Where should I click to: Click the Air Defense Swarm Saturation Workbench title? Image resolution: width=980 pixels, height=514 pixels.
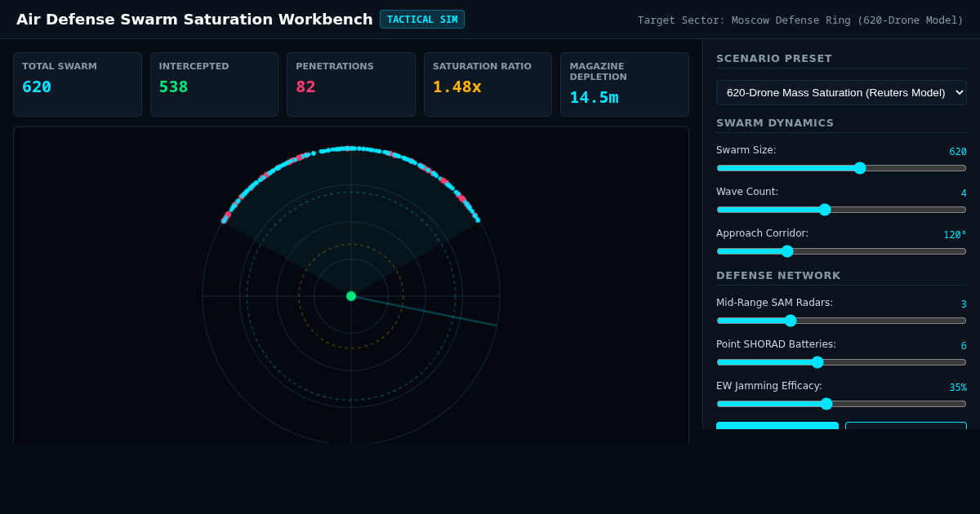(194, 20)
